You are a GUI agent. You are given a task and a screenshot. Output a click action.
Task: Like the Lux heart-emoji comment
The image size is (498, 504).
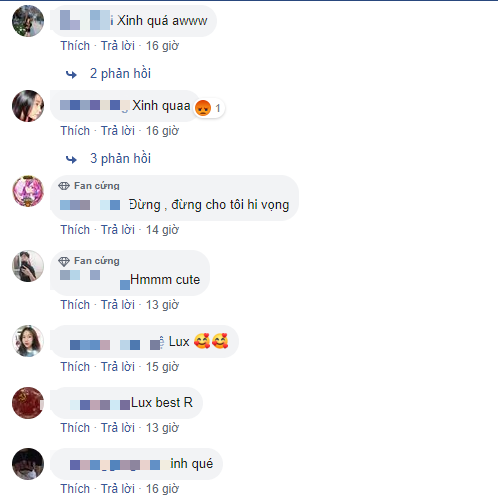[75, 367]
